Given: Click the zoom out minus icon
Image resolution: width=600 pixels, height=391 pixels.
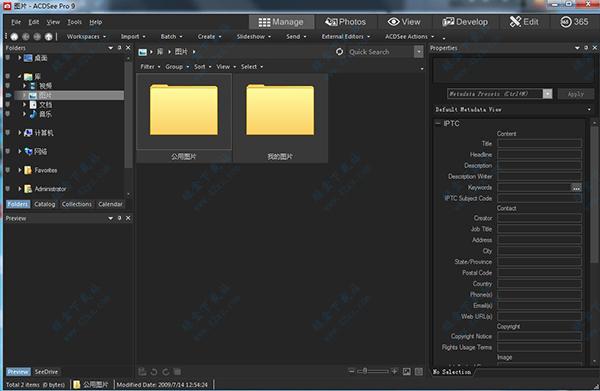Looking at the screenshot, I should (351, 371).
